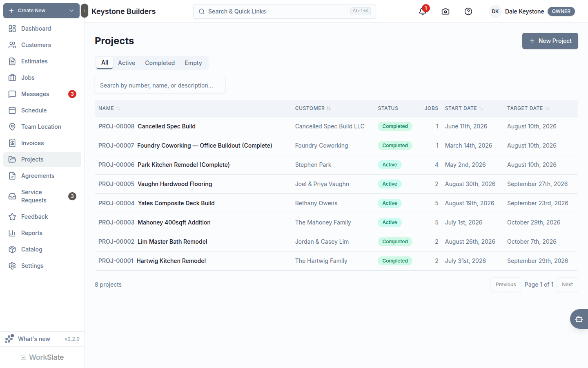Click Active status of Yates Deck Build
588x368 pixels.
click(x=390, y=203)
